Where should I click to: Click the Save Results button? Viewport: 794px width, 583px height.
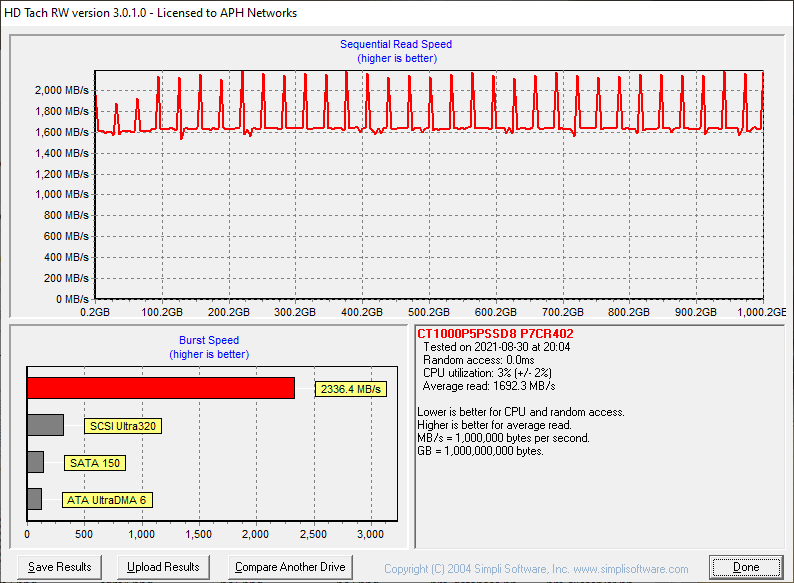pyautogui.click(x=60, y=567)
